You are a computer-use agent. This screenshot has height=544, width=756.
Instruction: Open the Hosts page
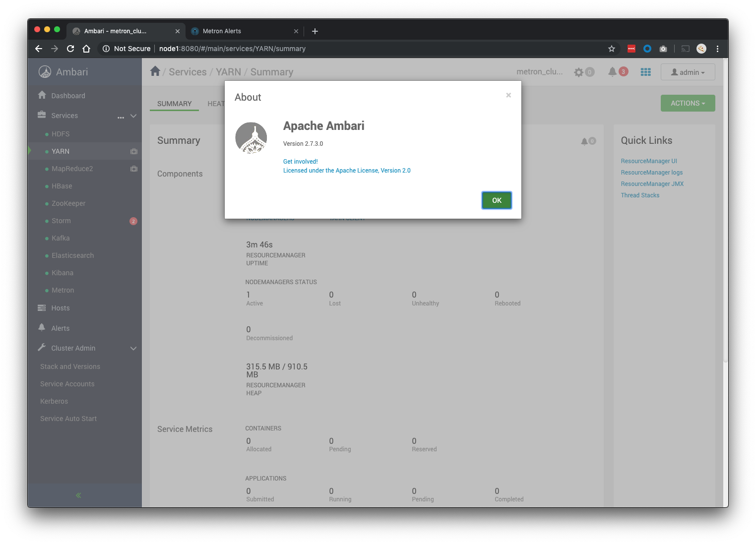pyautogui.click(x=61, y=308)
